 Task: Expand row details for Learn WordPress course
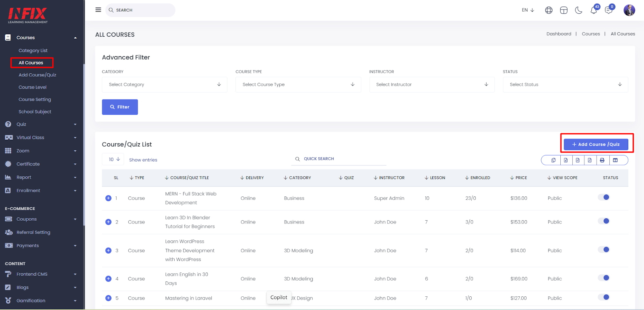coord(108,250)
